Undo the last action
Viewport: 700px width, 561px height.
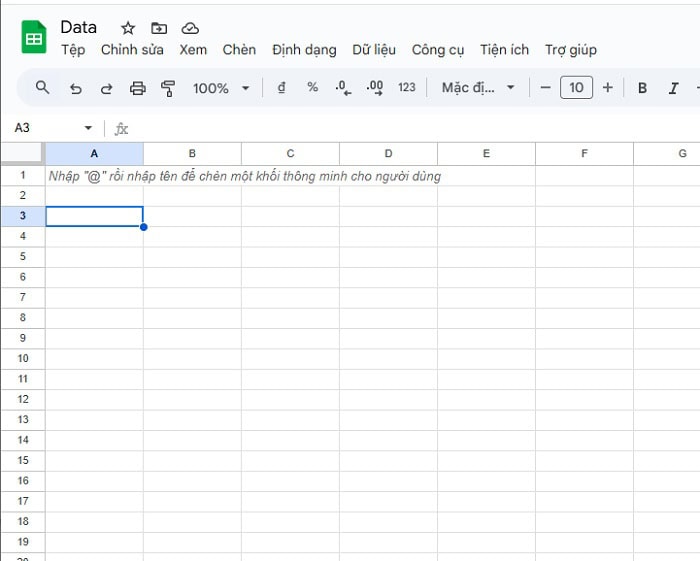[x=75, y=88]
